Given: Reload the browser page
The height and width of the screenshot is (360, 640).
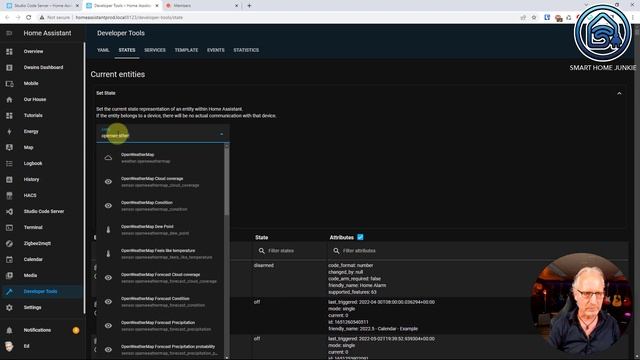Looking at the screenshot, I should point(29,18).
